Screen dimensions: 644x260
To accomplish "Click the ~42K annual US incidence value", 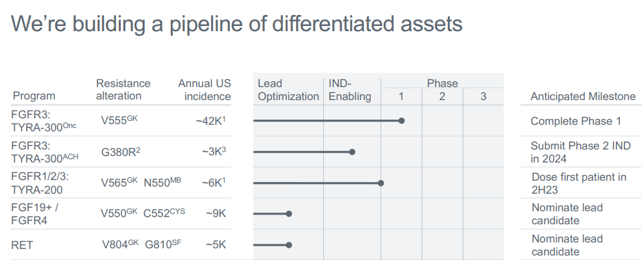I will pos(213,120).
